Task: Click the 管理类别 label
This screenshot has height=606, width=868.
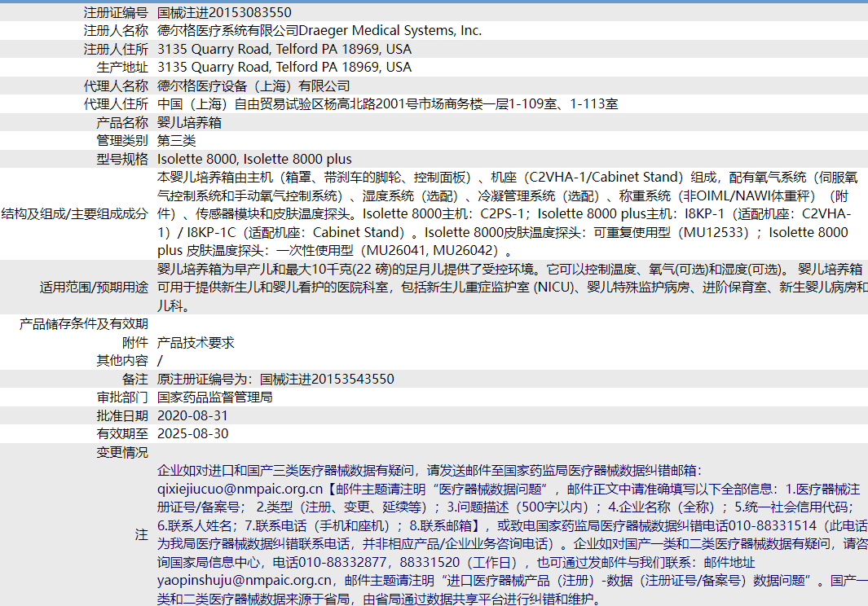Action: coord(122,141)
